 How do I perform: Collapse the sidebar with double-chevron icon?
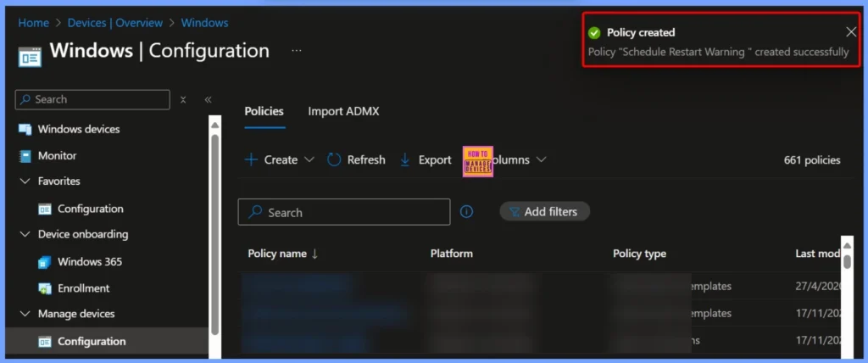click(x=208, y=99)
